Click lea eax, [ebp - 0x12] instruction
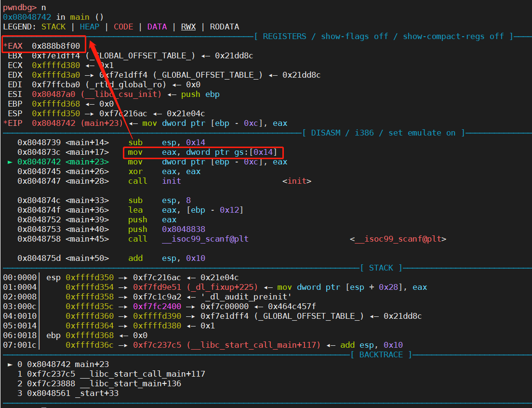The width and height of the screenshot is (532, 408). 186,210
